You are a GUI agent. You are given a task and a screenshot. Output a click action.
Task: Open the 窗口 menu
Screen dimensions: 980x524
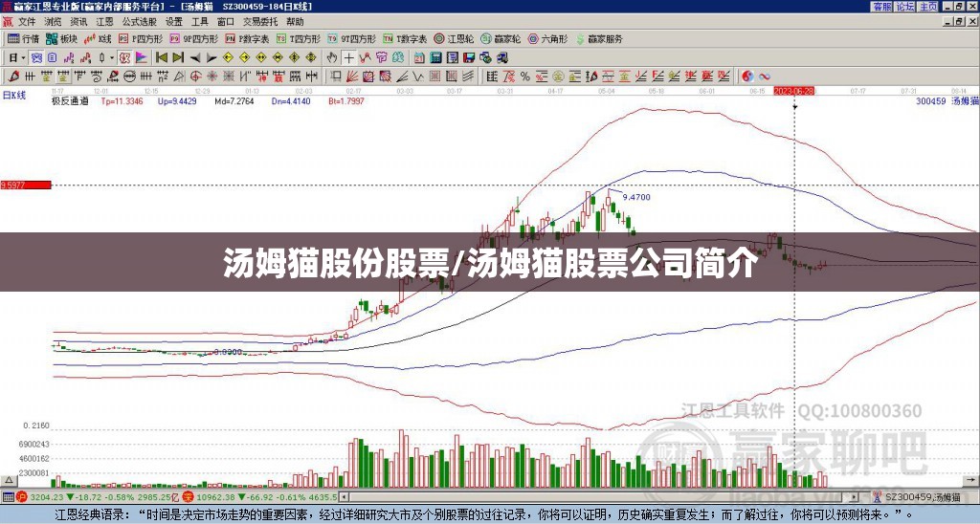pos(226,22)
